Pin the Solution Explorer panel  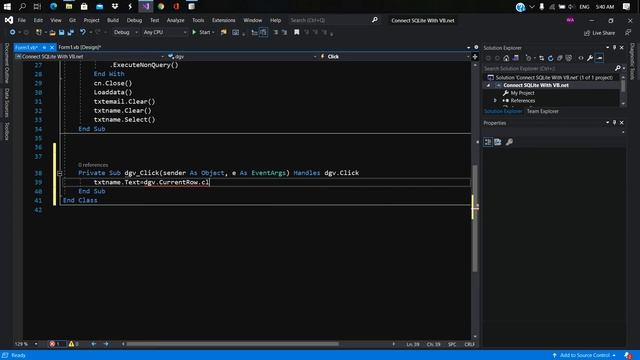(614, 48)
